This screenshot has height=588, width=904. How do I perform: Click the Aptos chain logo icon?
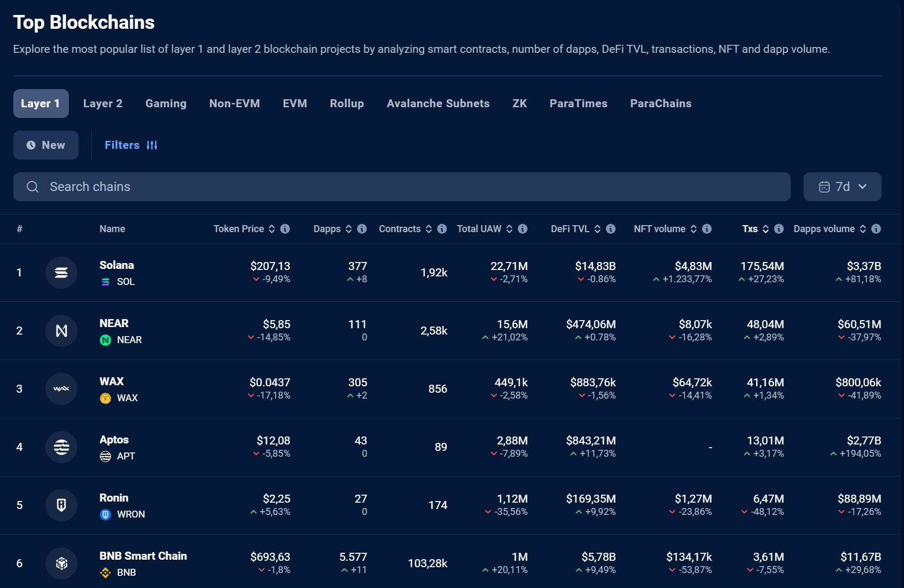[61, 447]
